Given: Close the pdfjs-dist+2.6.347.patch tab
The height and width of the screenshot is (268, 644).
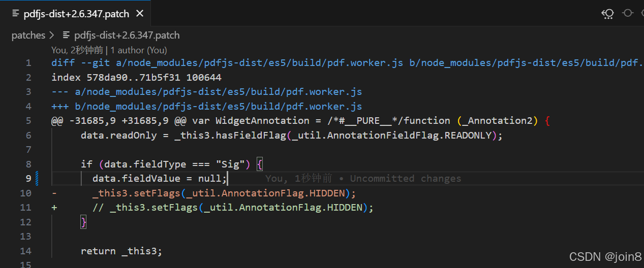Looking at the screenshot, I should (140, 14).
